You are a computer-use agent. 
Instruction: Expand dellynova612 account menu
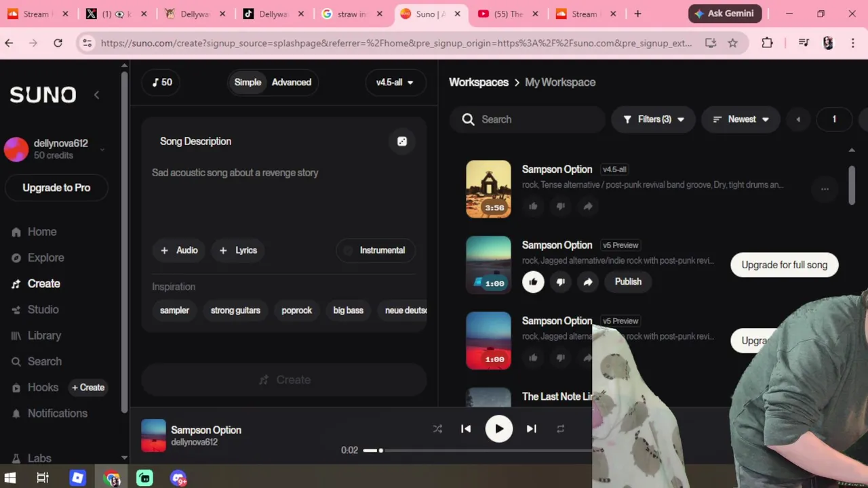point(102,150)
